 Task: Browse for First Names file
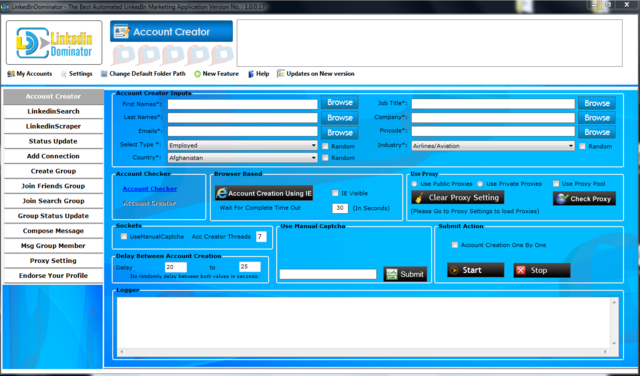pos(340,102)
